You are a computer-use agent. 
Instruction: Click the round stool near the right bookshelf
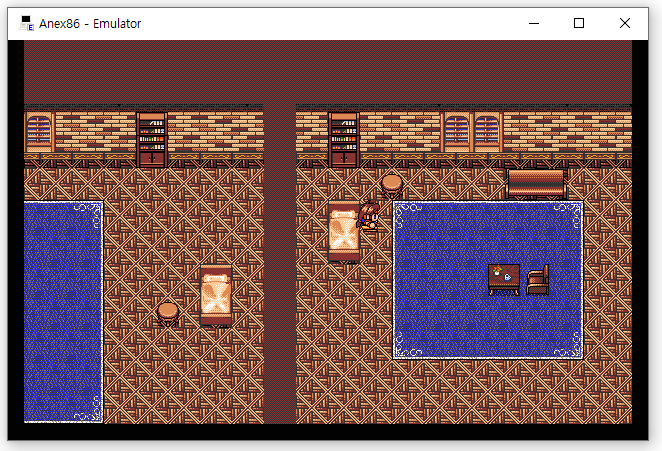coord(392,186)
